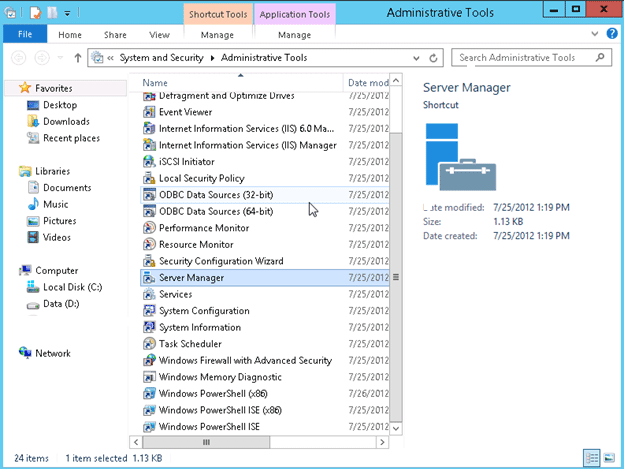Screen dimensions: 628x469
Task: Open the File menu
Action: (25, 34)
